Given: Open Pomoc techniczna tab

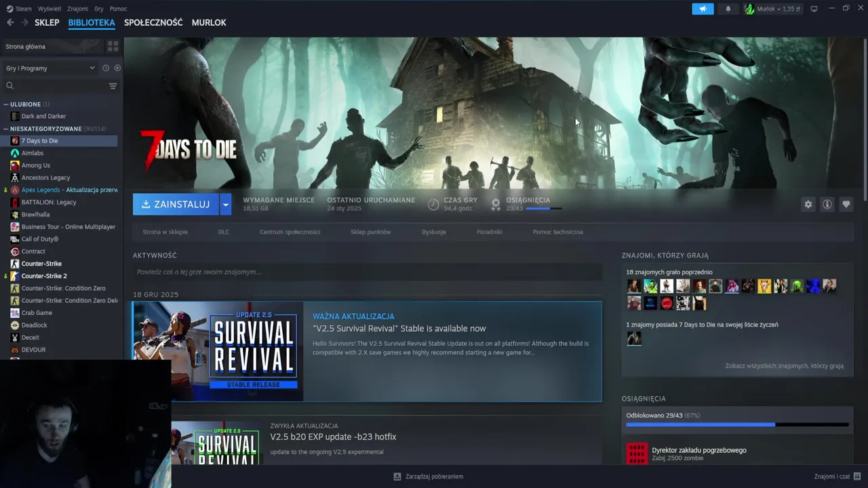Looking at the screenshot, I should [557, 232].
